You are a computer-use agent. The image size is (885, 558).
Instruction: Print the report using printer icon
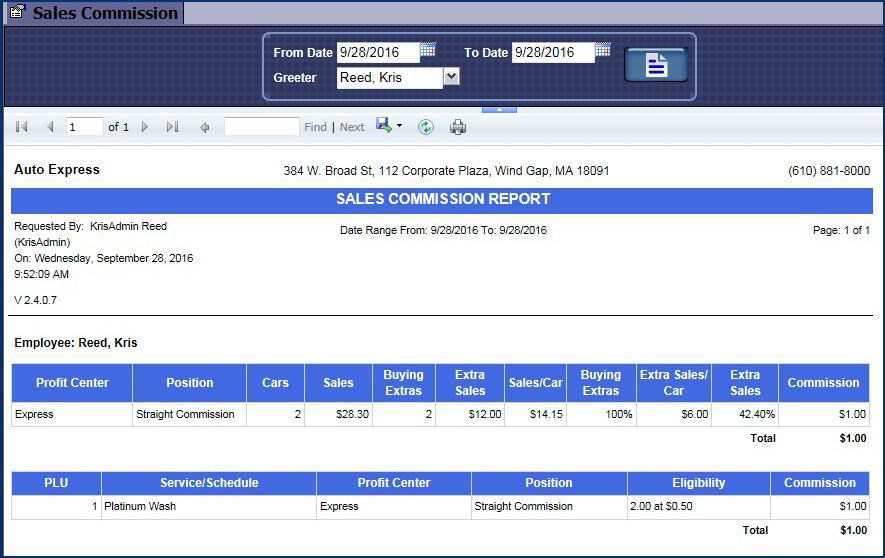tap(458, 127)
